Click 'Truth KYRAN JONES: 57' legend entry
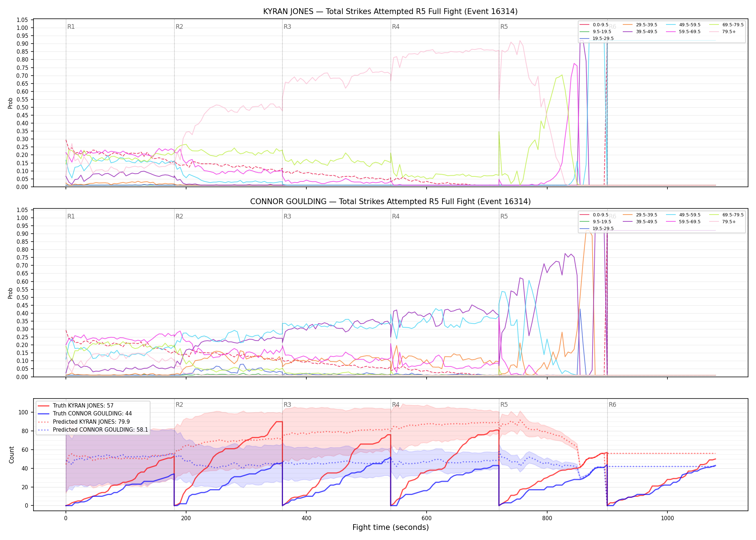 (x=76, y=406)
